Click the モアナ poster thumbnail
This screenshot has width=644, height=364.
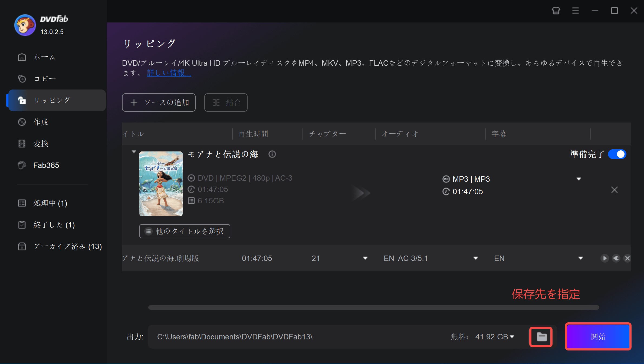click(161, 184)
